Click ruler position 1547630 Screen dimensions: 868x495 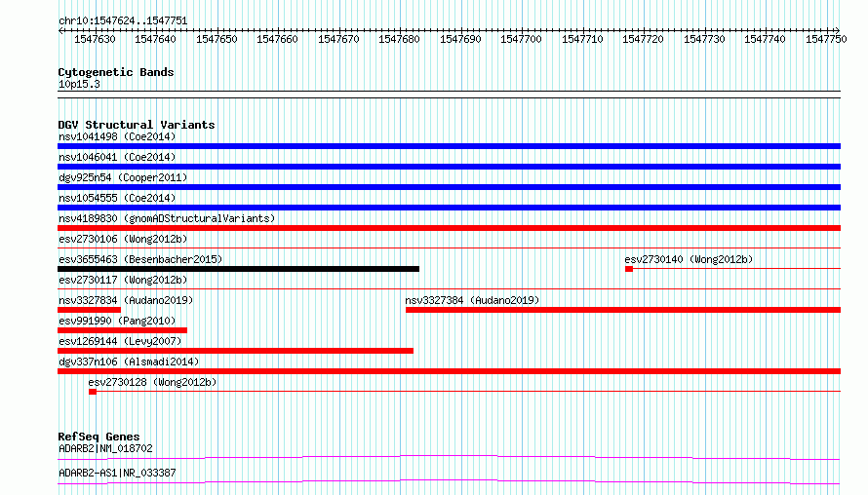95,39
